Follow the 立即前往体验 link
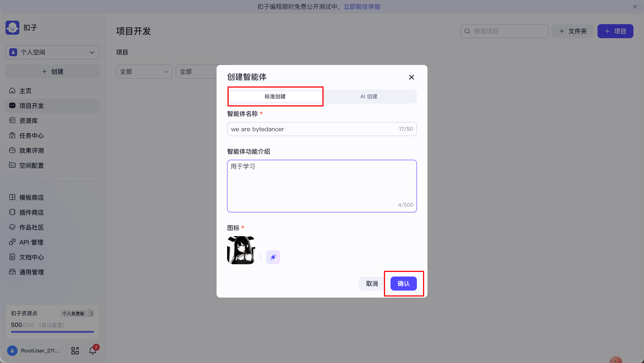Screen dimensions: 644x363 point(362,7)
